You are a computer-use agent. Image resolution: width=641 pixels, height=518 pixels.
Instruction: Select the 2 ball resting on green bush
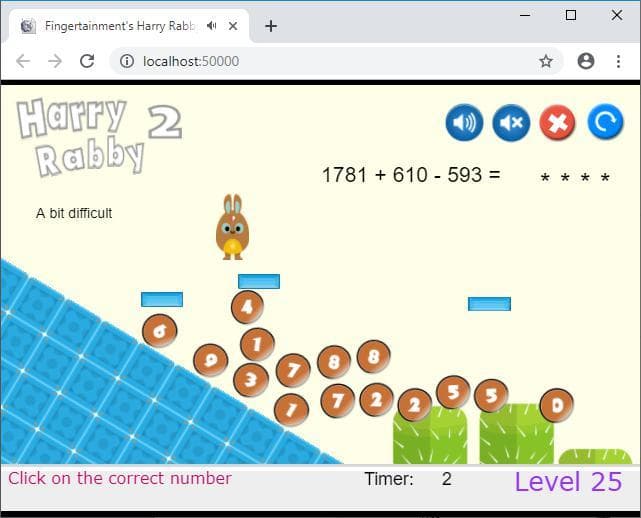coord(414,405)
